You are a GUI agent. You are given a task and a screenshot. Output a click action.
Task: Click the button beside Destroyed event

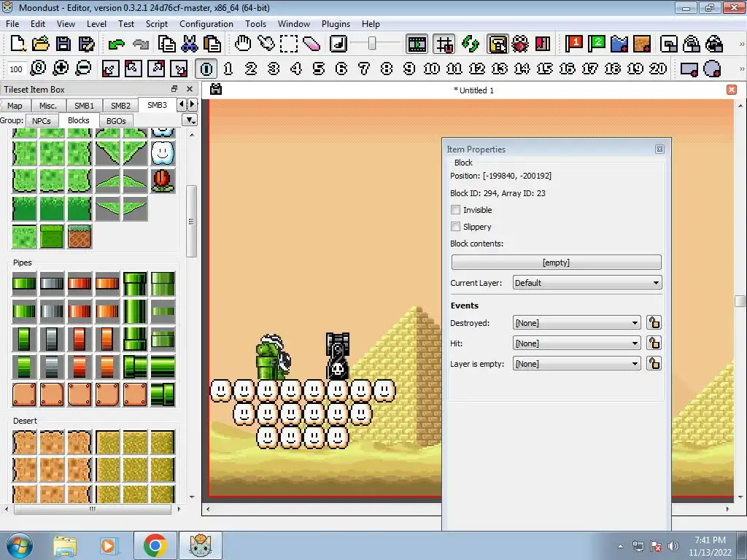(654, 323)
